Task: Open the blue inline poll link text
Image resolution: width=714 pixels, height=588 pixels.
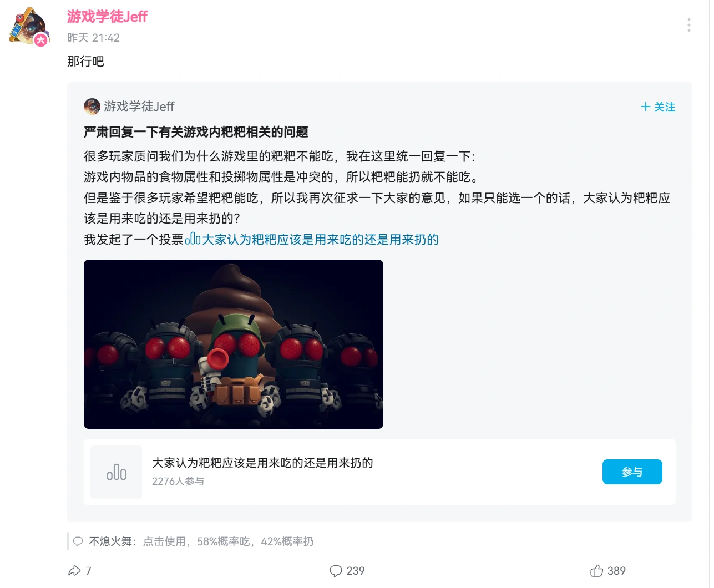Action: click(321, 239)
